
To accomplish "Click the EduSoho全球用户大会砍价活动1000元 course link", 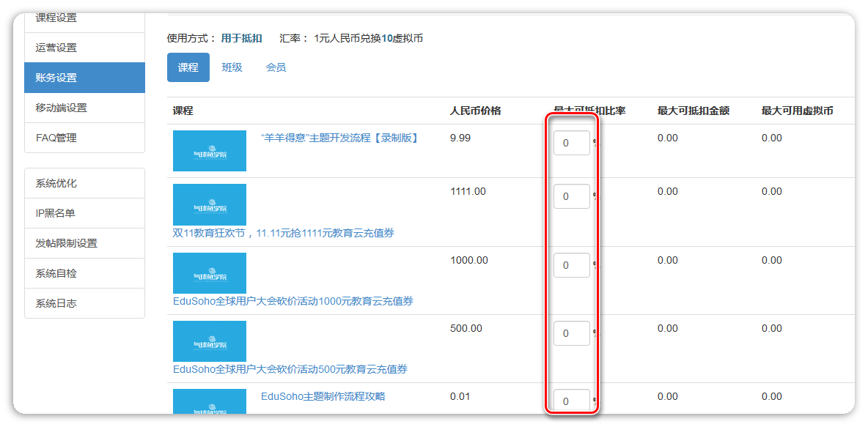I will point(293,301).
